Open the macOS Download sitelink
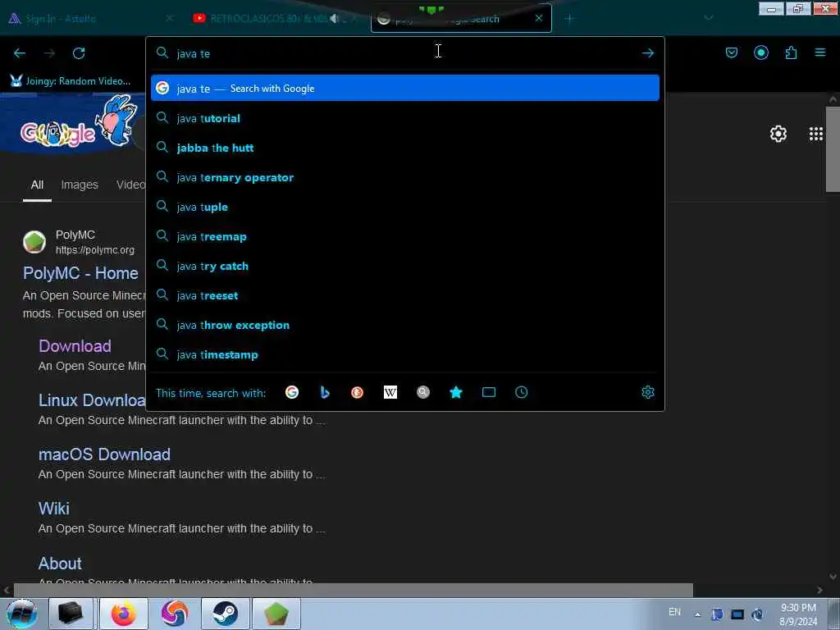 pyautogui.click(x=104, y=454)
